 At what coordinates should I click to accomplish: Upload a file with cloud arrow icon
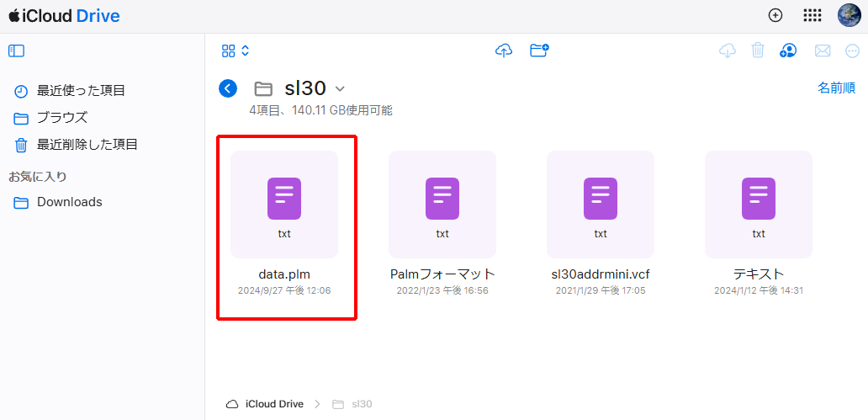click(x=503, y=51)
